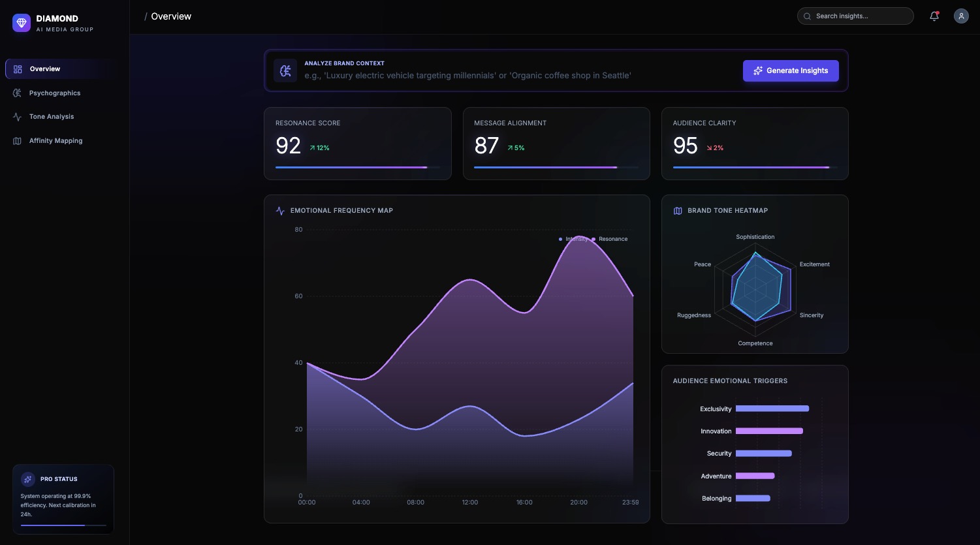
Task: Click the Emotional Frequency Map pulse icon
Action: tap(280, 211)
